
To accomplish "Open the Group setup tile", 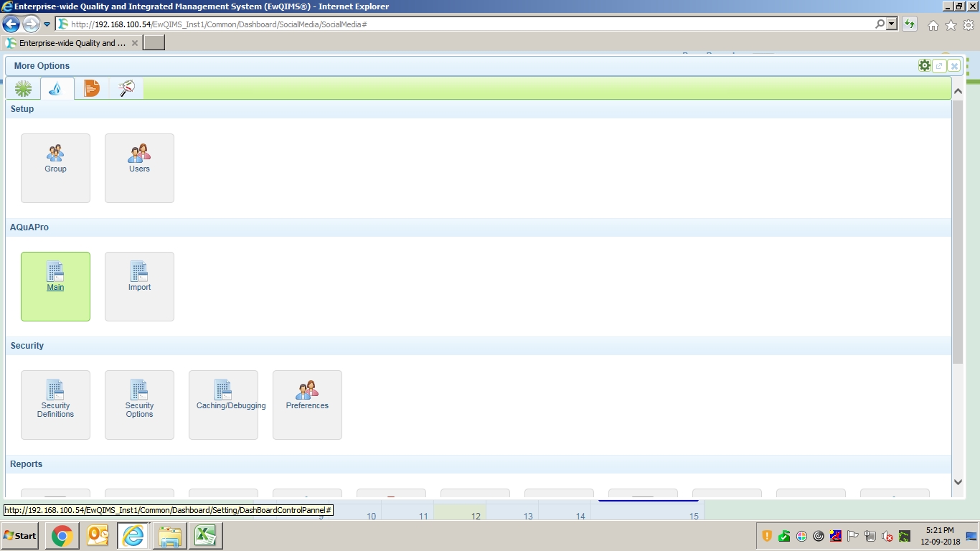I will pyautogui.click(x=55, y=168).
